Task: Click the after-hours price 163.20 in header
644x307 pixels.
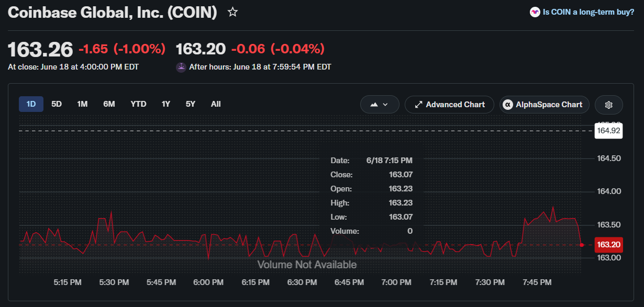Action: click(201, 49)
